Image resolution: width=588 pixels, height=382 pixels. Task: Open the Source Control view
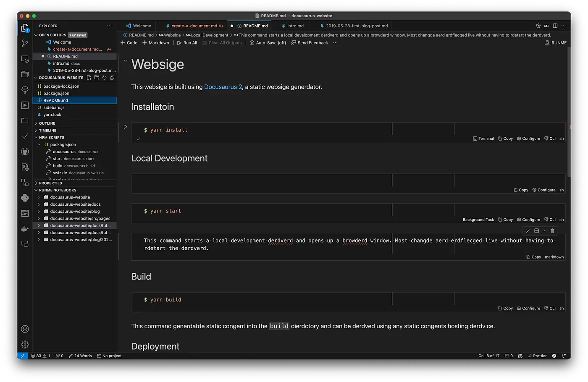(x=25, y=43)
